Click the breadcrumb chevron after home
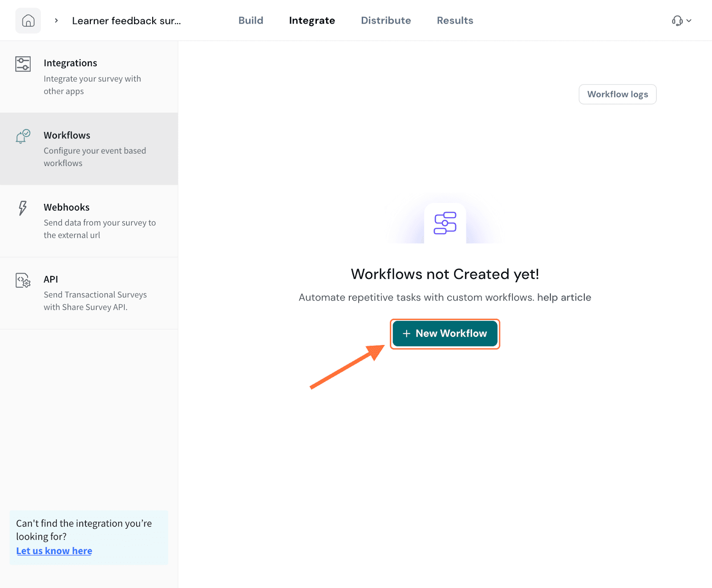The image size is (712, 588). coord(56,20)
